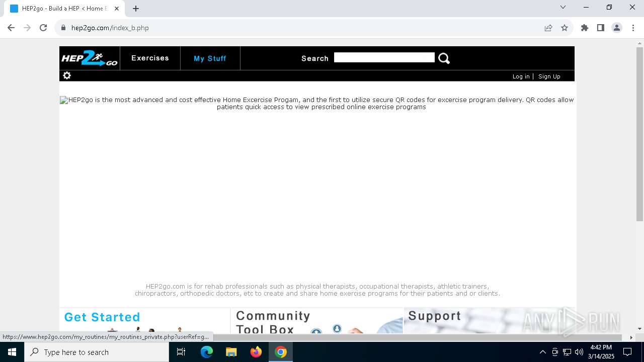
Task: Launch Microsoft Edge from taskbar
Action: click(207, 352)
